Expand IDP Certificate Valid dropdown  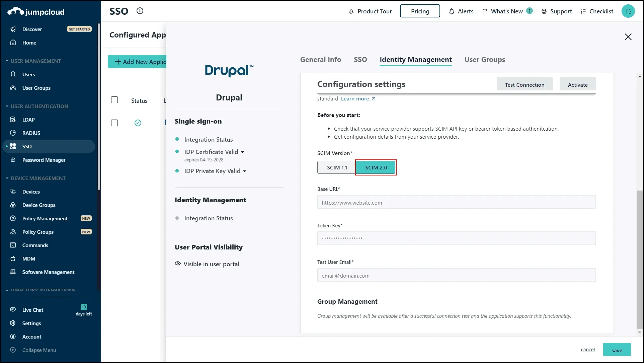(242, 152)
